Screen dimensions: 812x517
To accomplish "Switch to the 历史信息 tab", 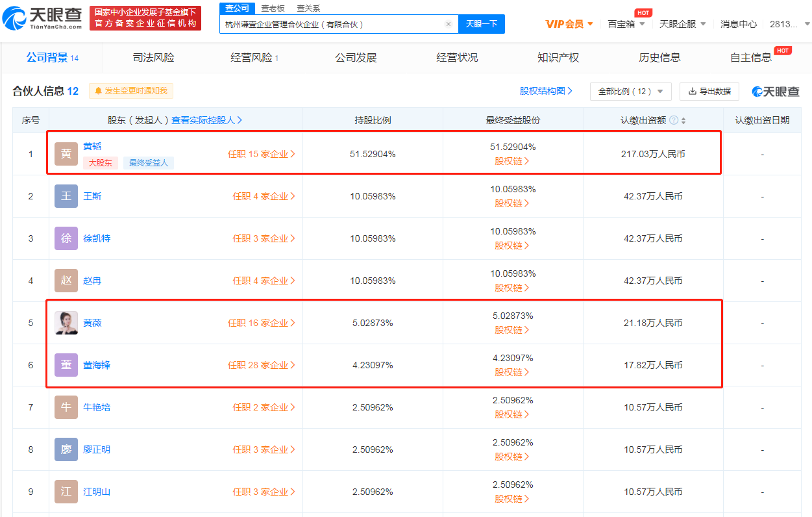I will [x=659, y=57].
